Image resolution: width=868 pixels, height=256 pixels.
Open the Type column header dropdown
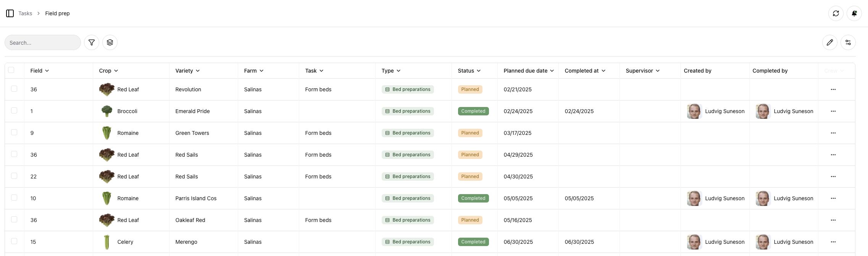(x=391, y=71)
